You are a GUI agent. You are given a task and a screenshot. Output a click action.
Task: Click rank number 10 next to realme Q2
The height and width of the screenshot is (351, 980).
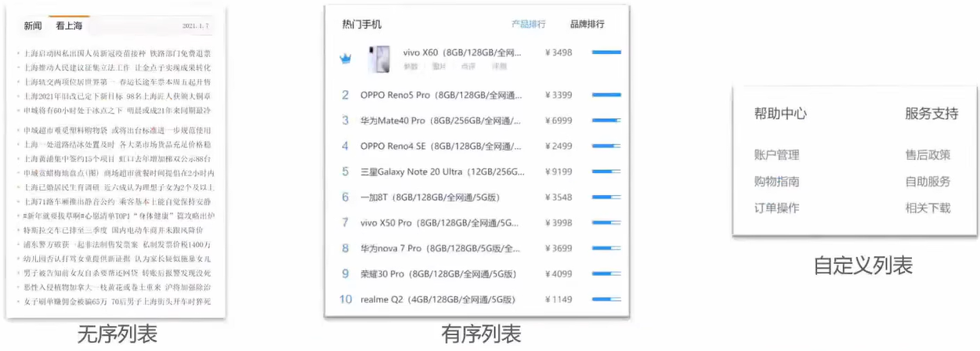(x=346, y=299)
